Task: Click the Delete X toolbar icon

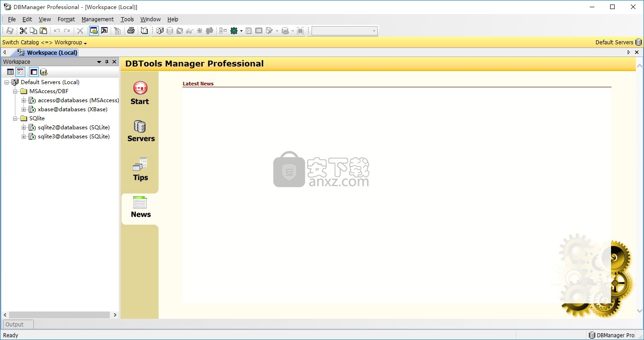Action: coord(80,31)
